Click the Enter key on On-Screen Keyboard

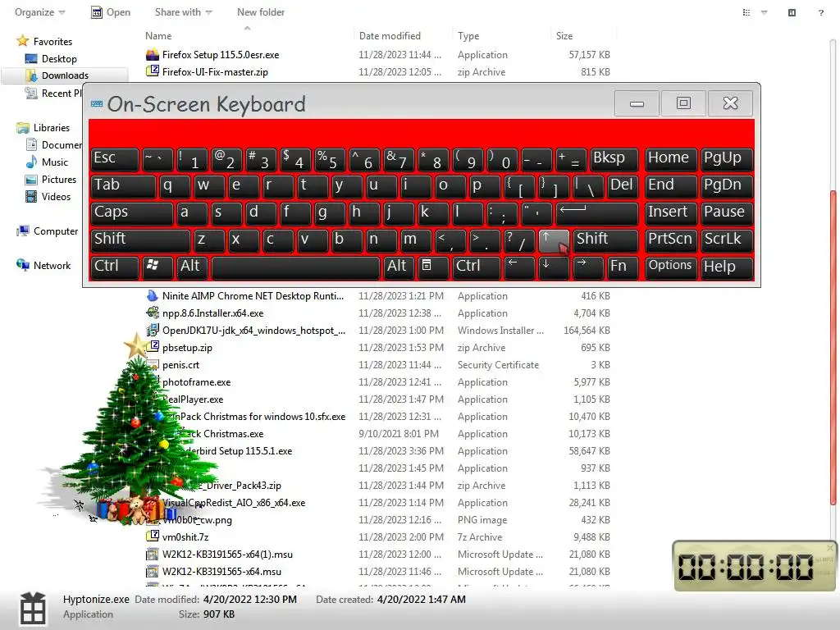coord(597,214)
